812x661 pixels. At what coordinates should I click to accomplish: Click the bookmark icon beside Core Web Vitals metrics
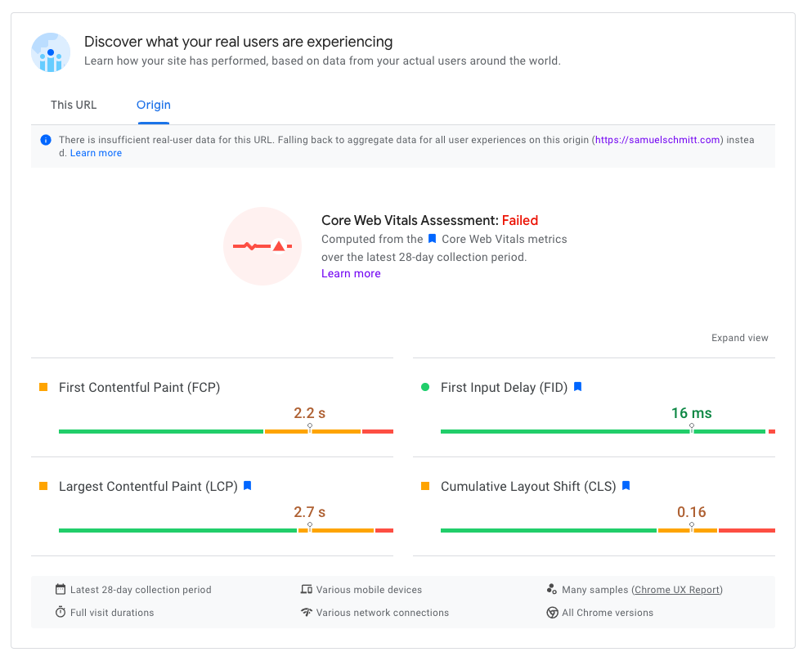(432, 239)
